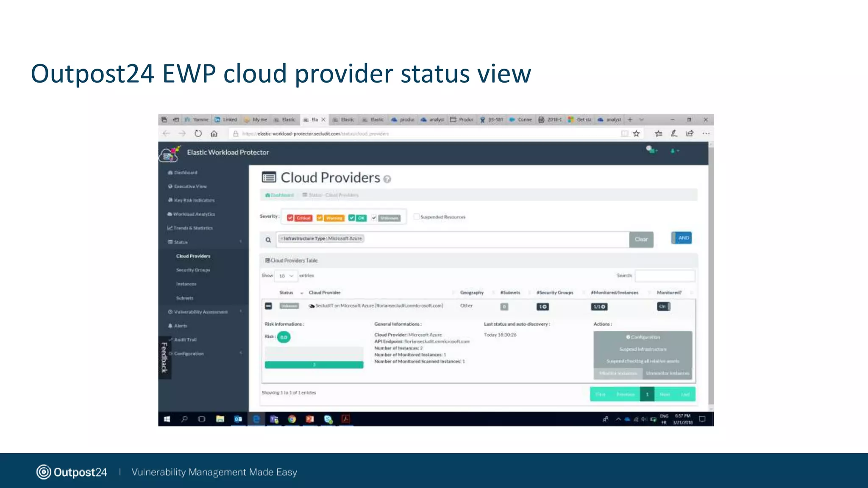Click the Dashboard breadcrumb link
The height and width of the screenshot is (488, 868).
pyautogui.click(x=279, y=195)
